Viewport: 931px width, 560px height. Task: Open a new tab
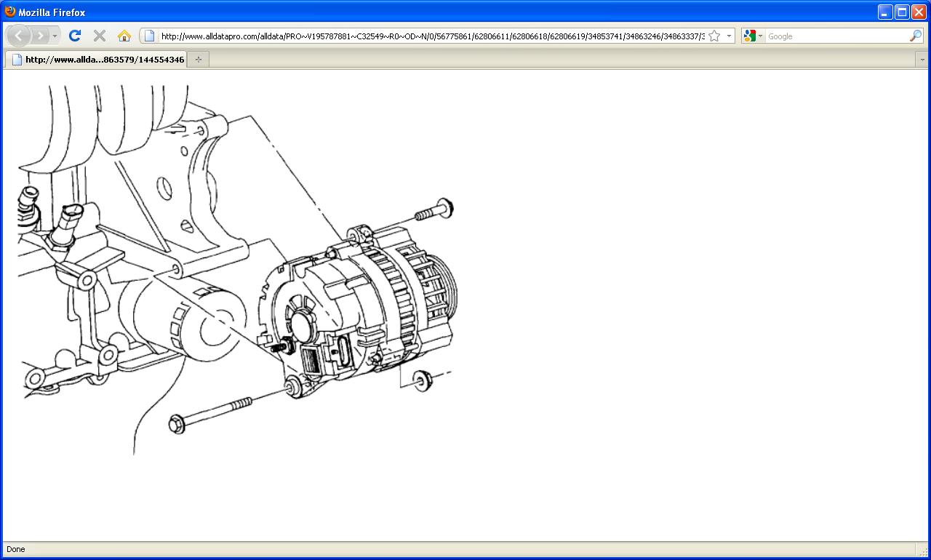[x=199, y=60]
